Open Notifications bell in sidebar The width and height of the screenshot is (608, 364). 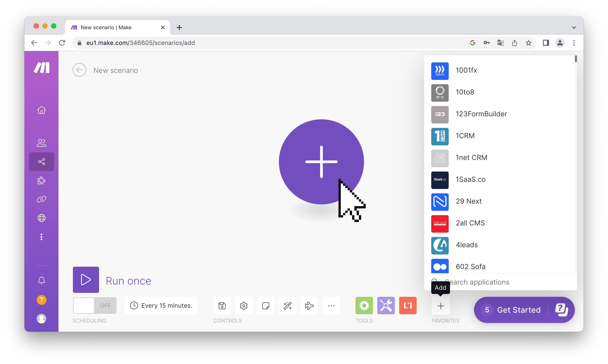point(41,280)
